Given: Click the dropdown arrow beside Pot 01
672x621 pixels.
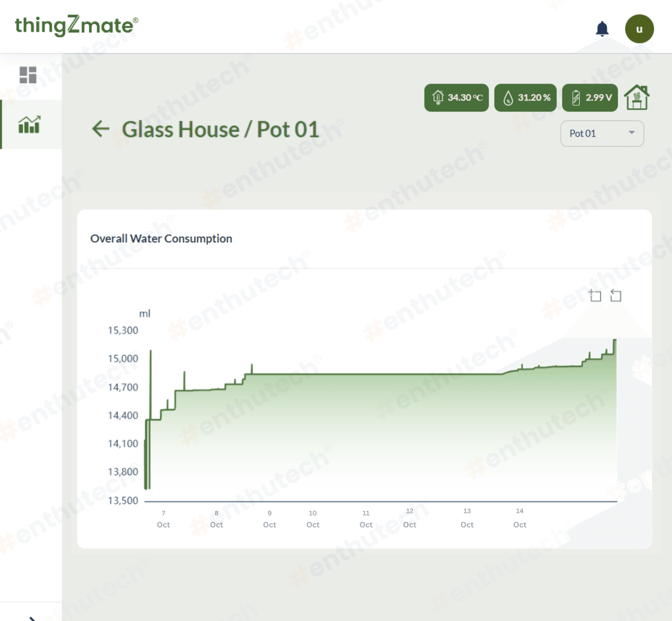Looking at the screenshot, I should [631, 133].
